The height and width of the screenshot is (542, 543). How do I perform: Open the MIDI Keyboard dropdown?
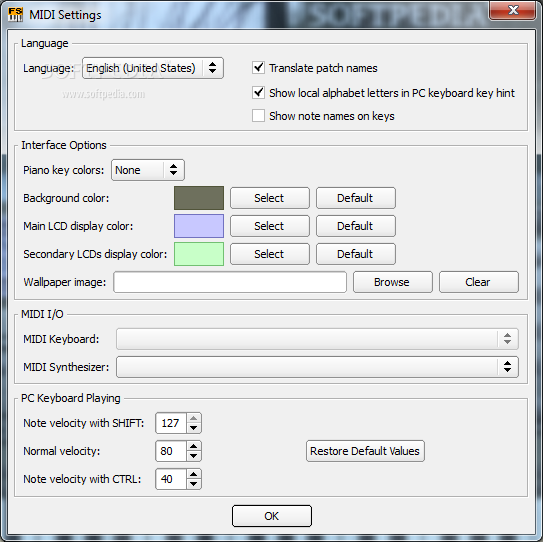tap(317, 339)
